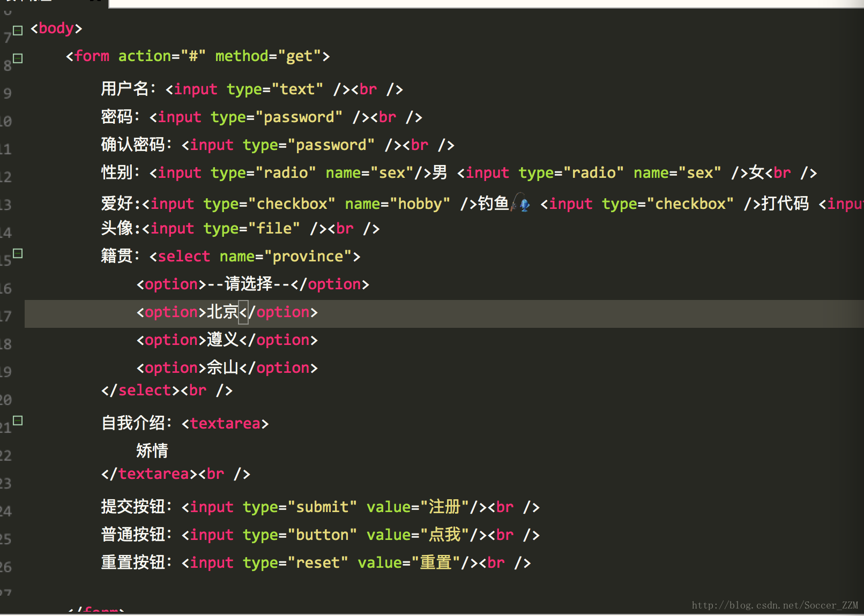Collapse the select province fold marker
The height and width of the screenshot is (616, 864).
point(18,253)
